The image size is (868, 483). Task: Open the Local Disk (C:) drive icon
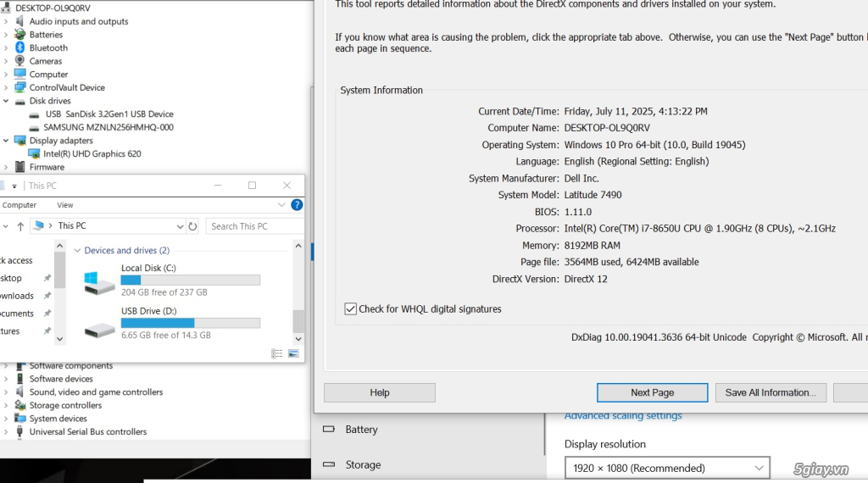(99, 283)
